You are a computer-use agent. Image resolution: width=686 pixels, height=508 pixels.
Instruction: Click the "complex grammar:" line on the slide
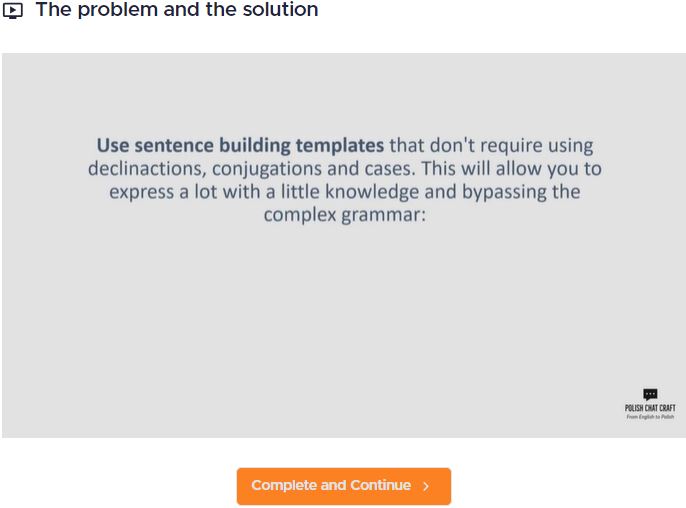point(345,216)
